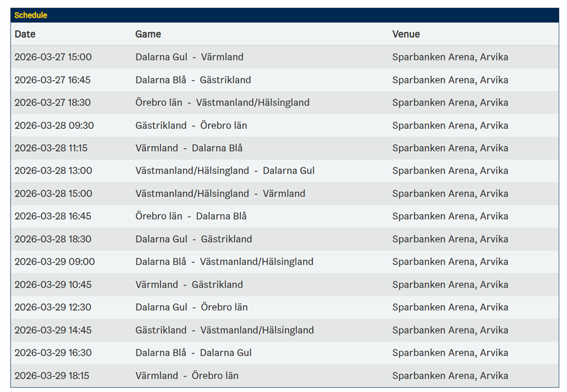Select the Örebro län - Västmanland/Hälsingland game
This screenshot has height=392, width=567.
[x=222, y=103]
